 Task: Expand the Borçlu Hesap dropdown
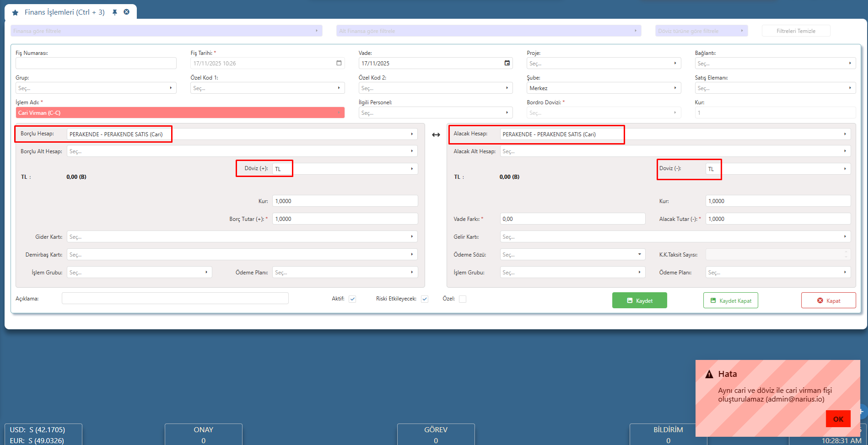point(242,134)
